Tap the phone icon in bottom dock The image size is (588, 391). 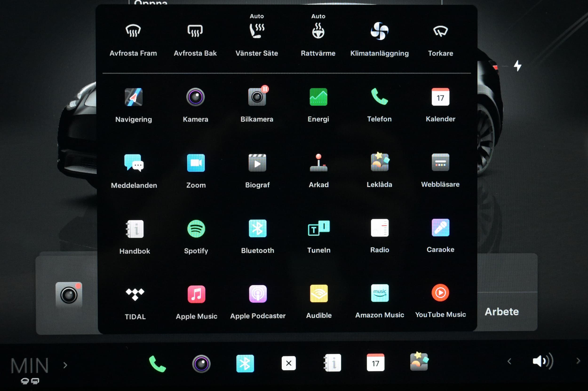(x=157, y=364)
